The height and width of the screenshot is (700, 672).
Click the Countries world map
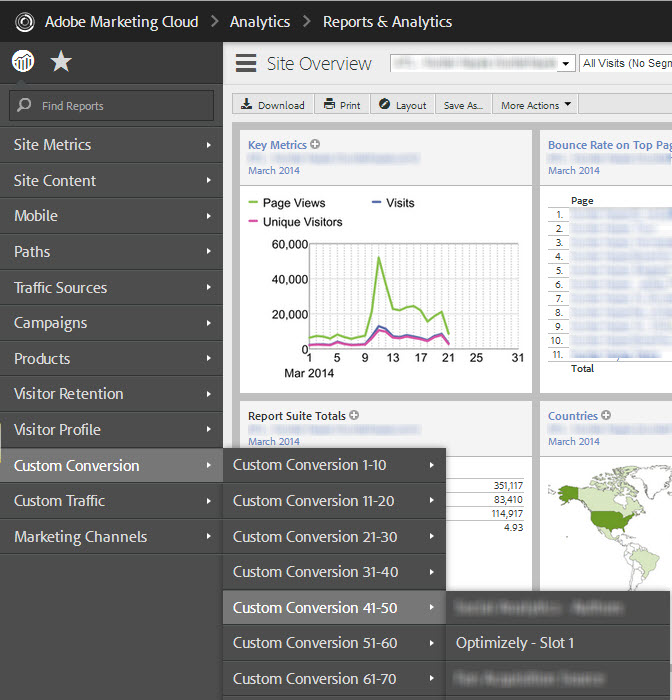pyautogui.click(x=610, y=527)
